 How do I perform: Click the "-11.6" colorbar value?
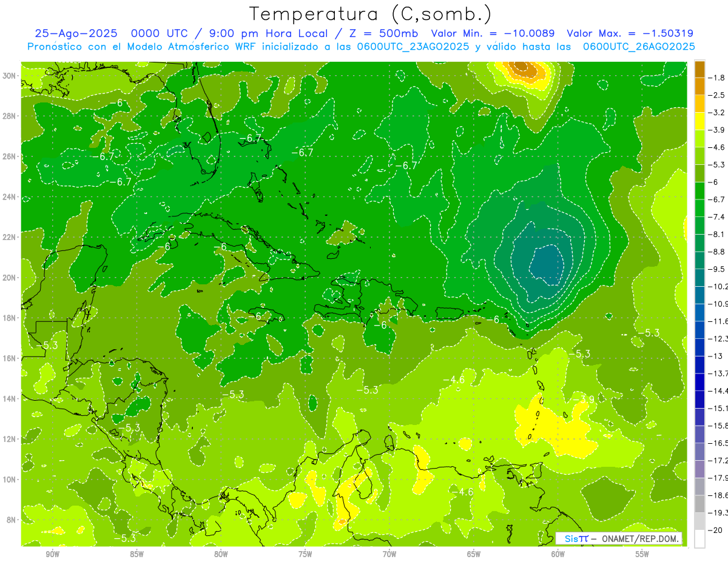[x=718, y=321]
